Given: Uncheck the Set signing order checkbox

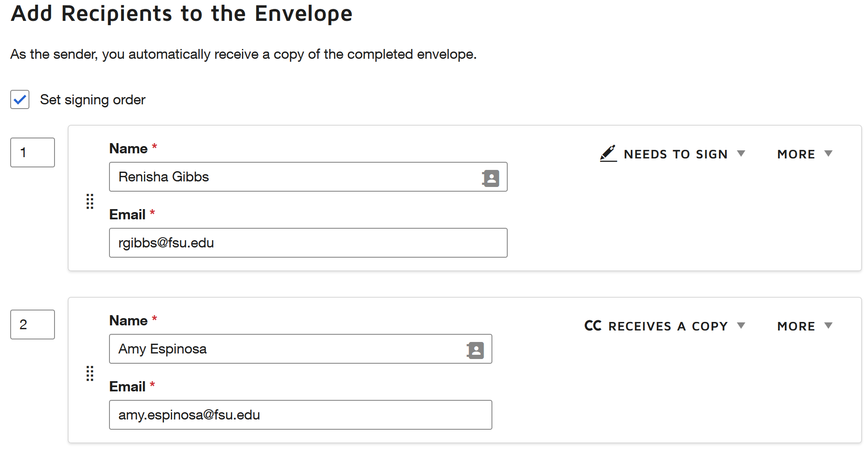Looking at the screenshot, I should coord(20,100).
